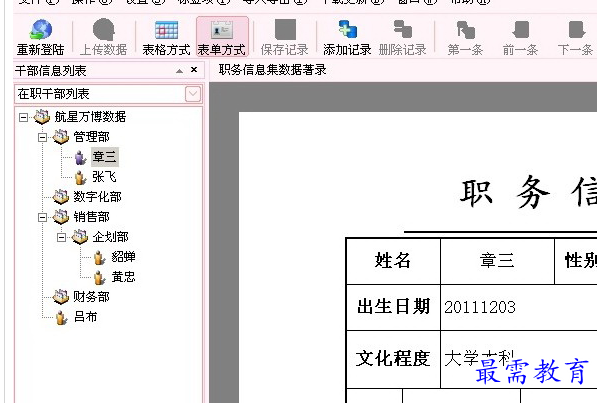
Task: Open the 在职干部列表 dropdown arrow
Action: (193, 94)
